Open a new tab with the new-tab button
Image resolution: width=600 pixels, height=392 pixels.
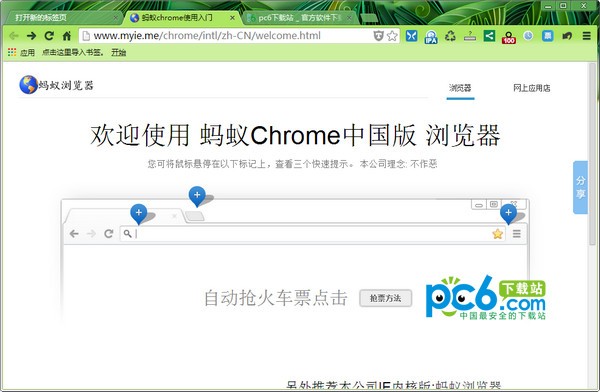368,18
